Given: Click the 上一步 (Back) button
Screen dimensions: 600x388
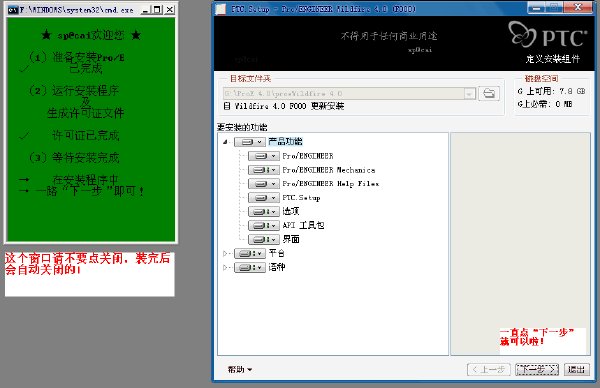Looking at the screenshot, I should 489,370.
